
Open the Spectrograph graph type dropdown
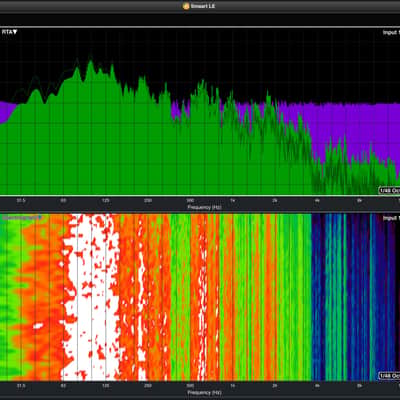[x=22, y=218]
